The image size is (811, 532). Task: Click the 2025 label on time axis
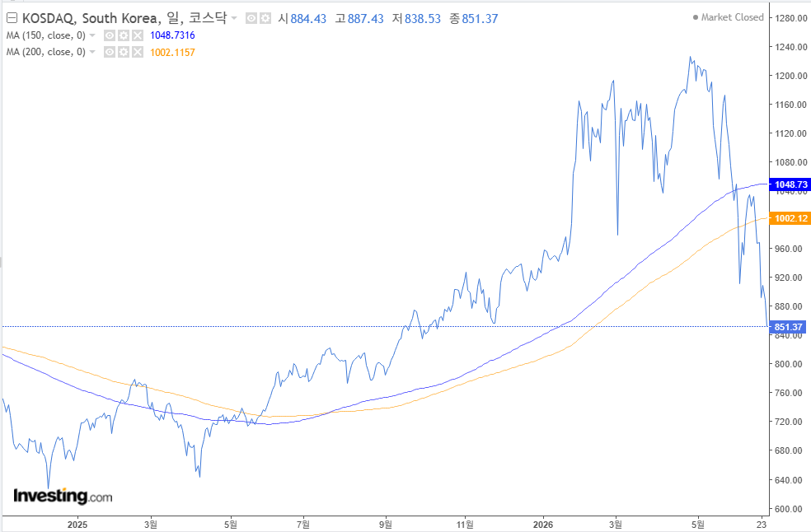[77, 525]
